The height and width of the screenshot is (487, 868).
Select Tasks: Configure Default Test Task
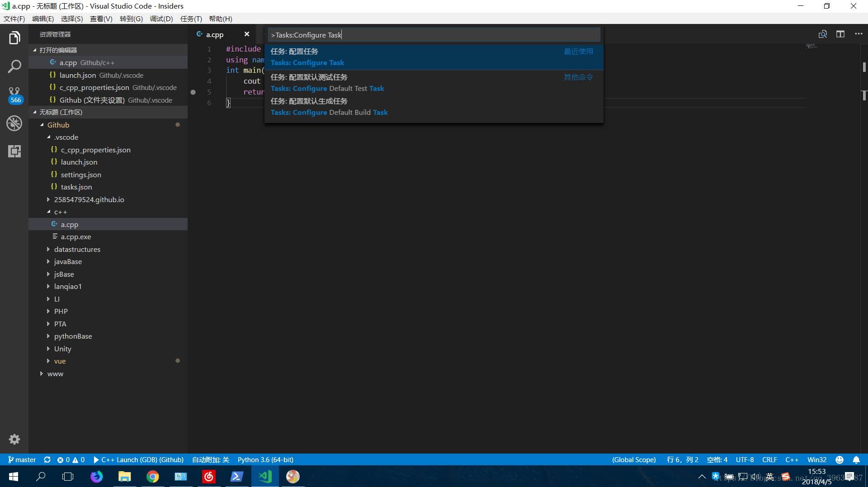pos(434,83)
